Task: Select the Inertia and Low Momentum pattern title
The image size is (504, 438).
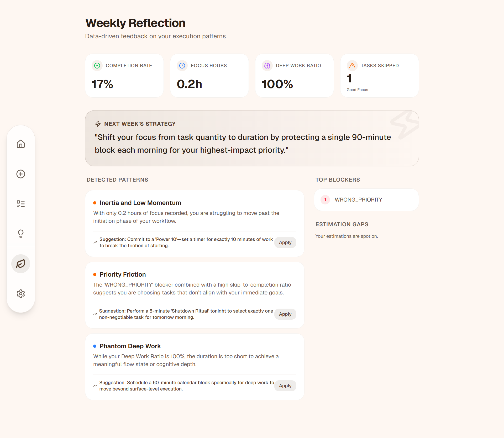Action: [140, 203]
